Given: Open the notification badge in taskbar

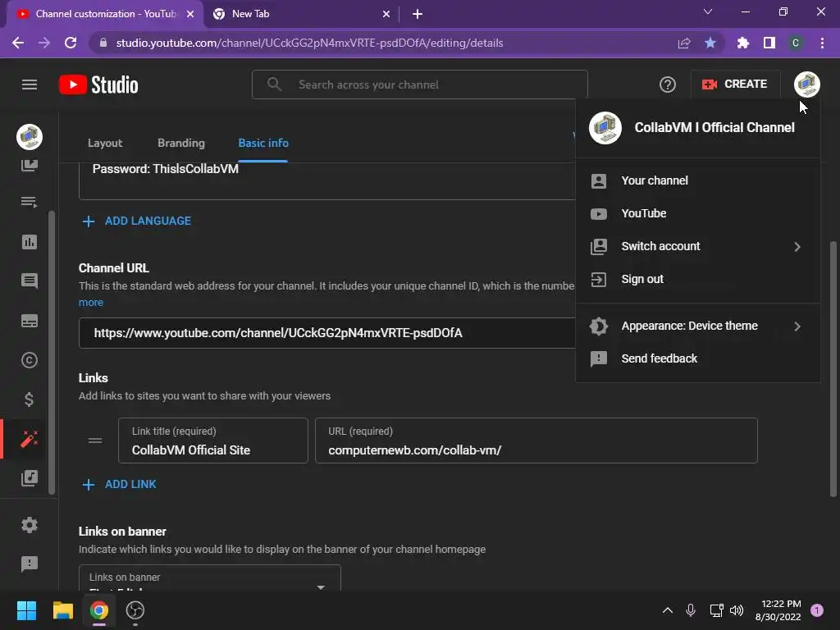Looking at the screenshot, I should (817, 610).
